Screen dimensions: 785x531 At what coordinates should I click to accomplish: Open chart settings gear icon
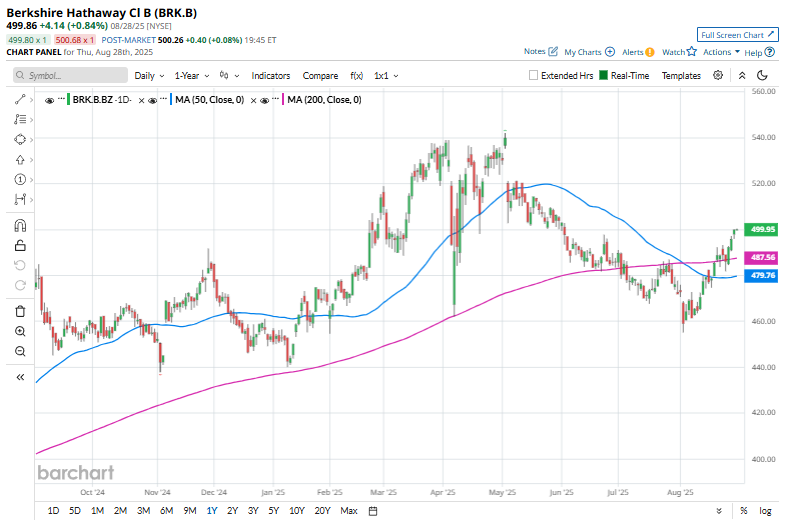pos(718,75)
